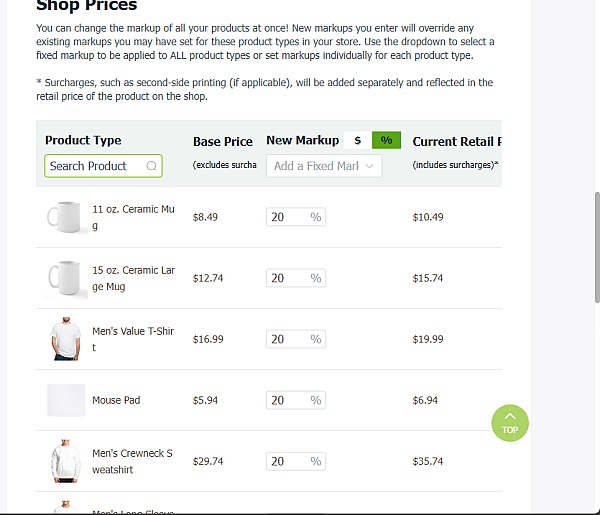Click the Men's Value T-Shirt product image
This screenshot has width=600, height=515.
pyautogui.click(x=66, y=339)
